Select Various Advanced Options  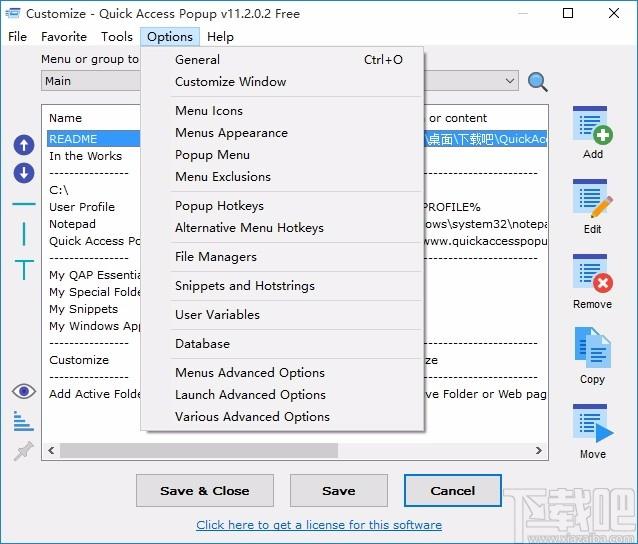click(x=282, y=417)
